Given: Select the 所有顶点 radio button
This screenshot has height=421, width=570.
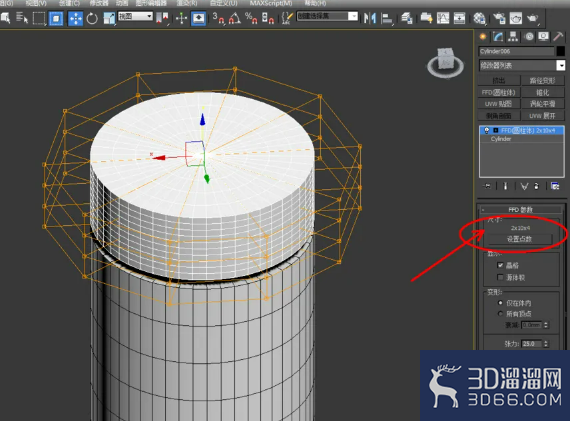Looking at the screenshot, I should tap(501, 314).
